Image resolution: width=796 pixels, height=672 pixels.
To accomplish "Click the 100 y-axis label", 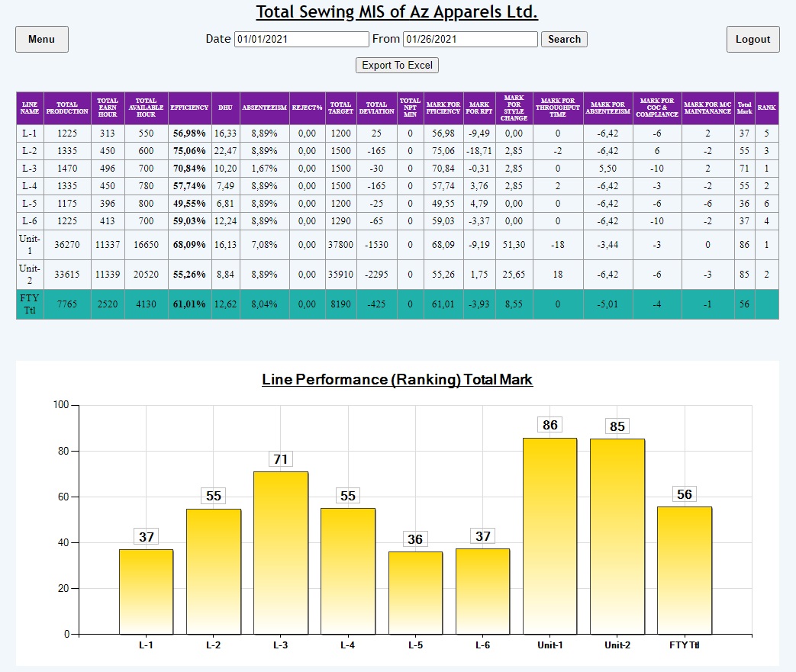I will [x=61, y=404].
